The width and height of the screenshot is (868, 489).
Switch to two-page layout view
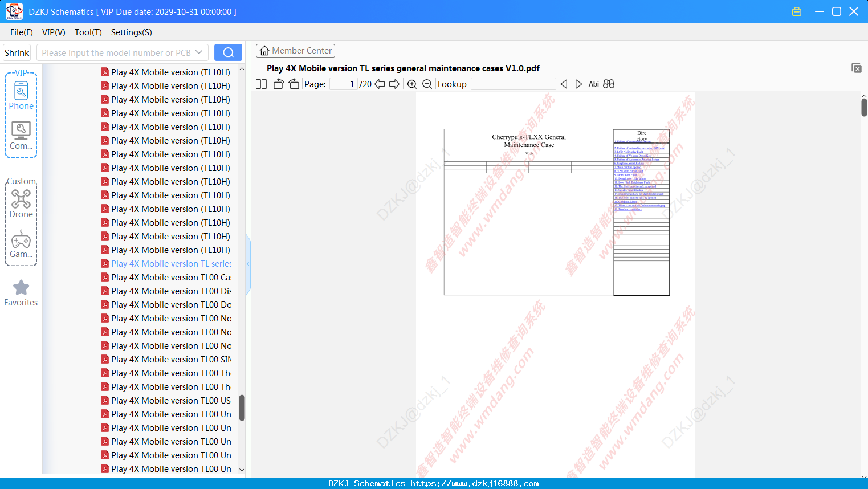(262, 84)
